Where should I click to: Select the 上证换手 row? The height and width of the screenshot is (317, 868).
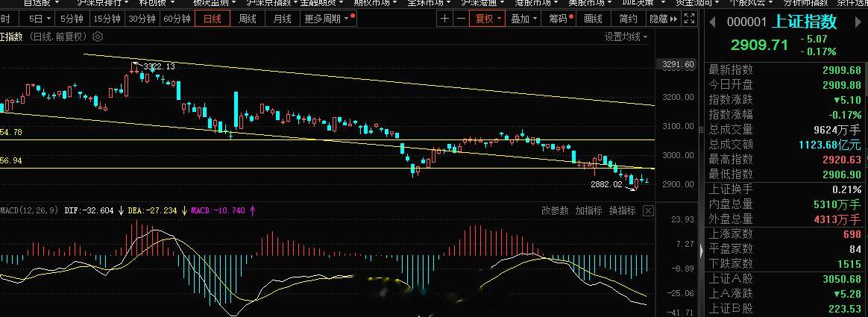(x=785, y=189)
